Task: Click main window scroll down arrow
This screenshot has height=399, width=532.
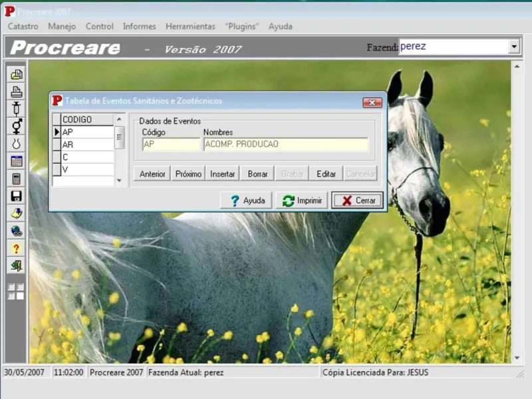Action: point(517,358)
